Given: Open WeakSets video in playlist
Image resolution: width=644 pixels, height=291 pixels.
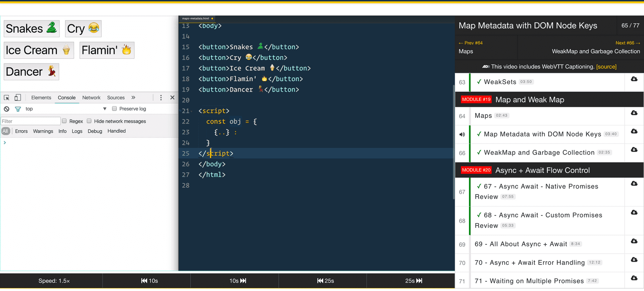Looking at the screenshot, I should pyautogui.click(x=500, y=82).
